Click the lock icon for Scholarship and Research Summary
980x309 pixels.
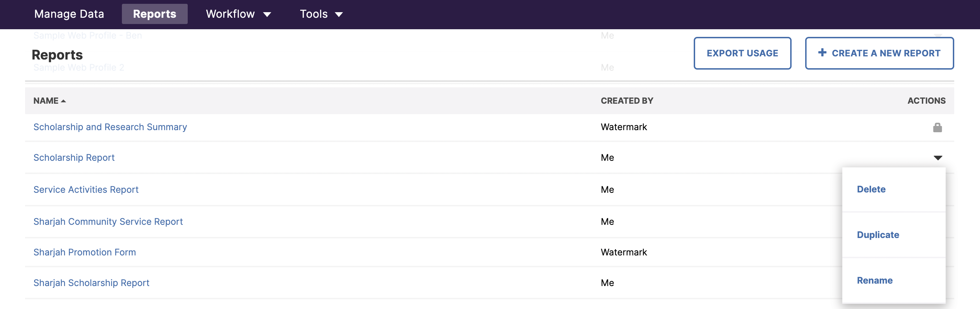pyautogui.click(x=938, y=127)
